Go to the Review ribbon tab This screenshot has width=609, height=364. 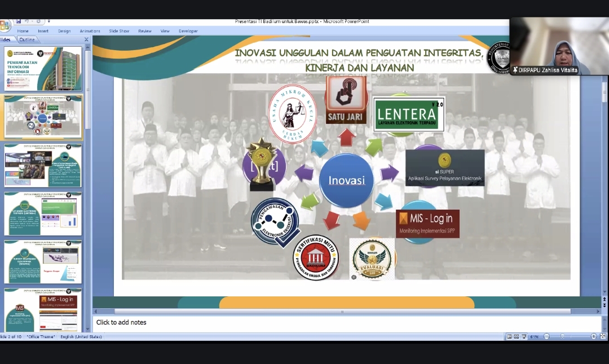(145, 31)
